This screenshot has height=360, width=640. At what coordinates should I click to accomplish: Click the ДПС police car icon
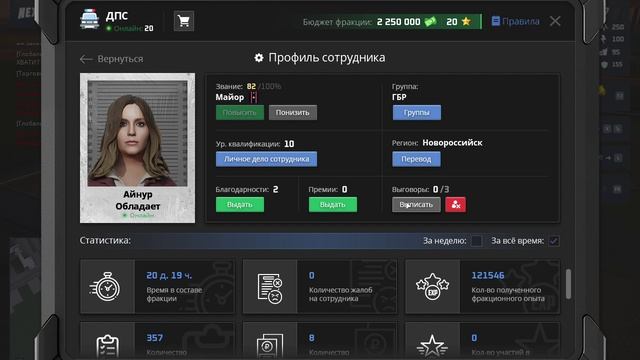point(89,19)
